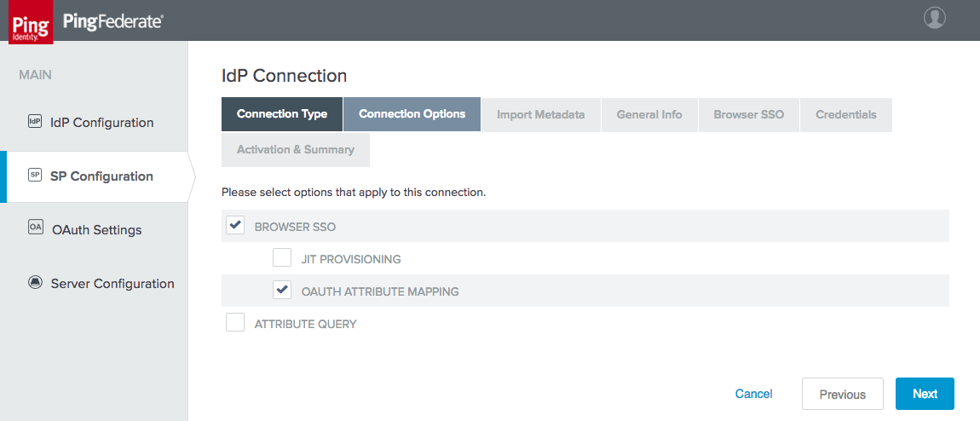Image resolution: width=980 pixels, height=421 pixels.
Task: Click the JIT PROVISIONING label
Action: pyautogui.click(x=351, y=259)
